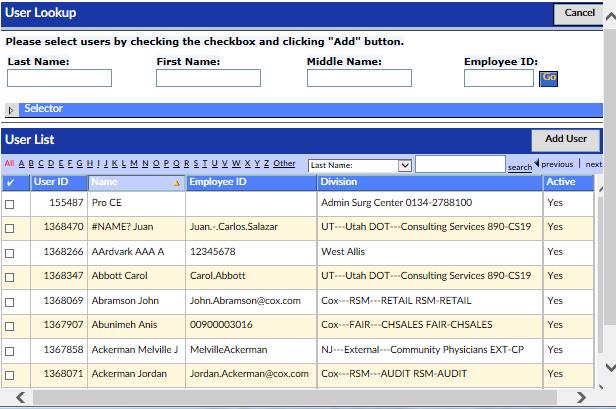Viewport: 616px width, 409px height.
Task: Filter user list by Other
Action: 285,164
